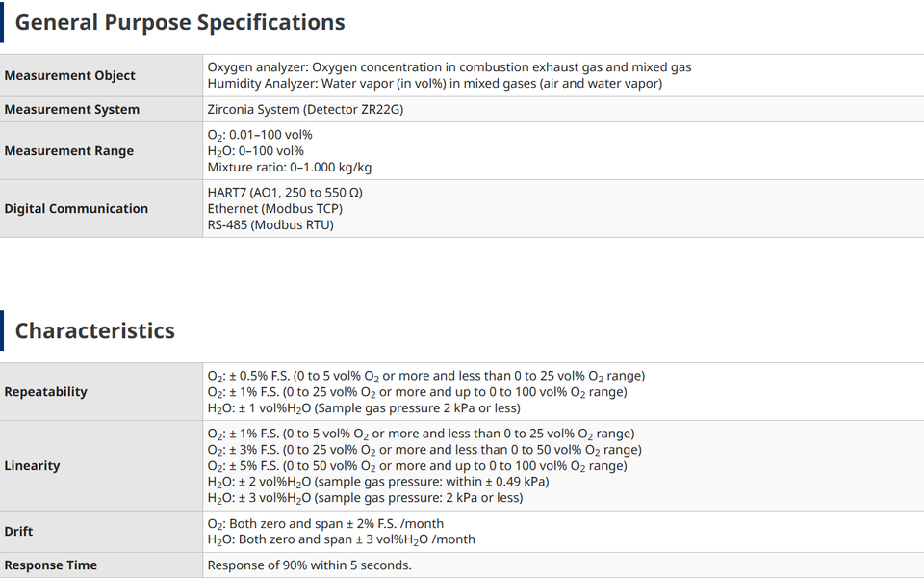Click the Ethernet (Modbus TCP) line
The width and height of the screenshot is (924, 578).
[274, 209]
